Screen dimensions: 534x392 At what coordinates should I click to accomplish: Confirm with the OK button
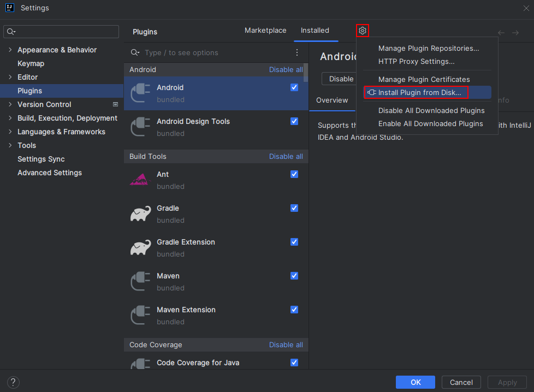[416, 382]
